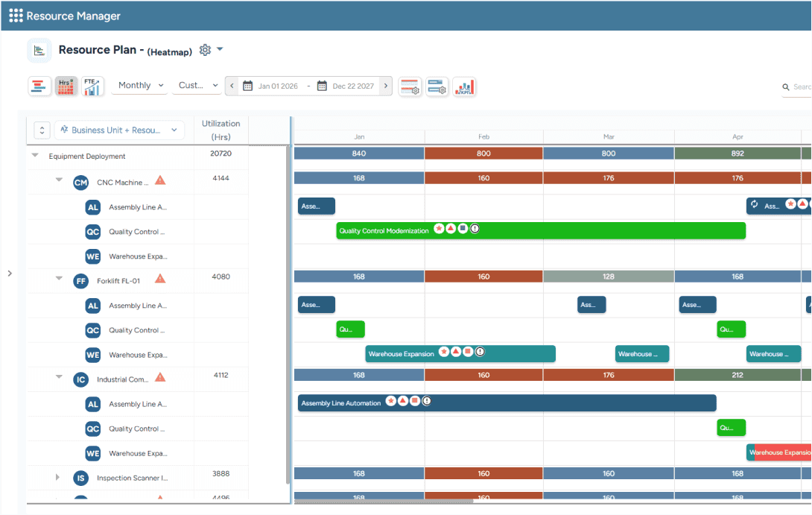This screenshot has width=812, height=515.
Task: Toggle the Hrs heatmap view
Action: (66, 86)
